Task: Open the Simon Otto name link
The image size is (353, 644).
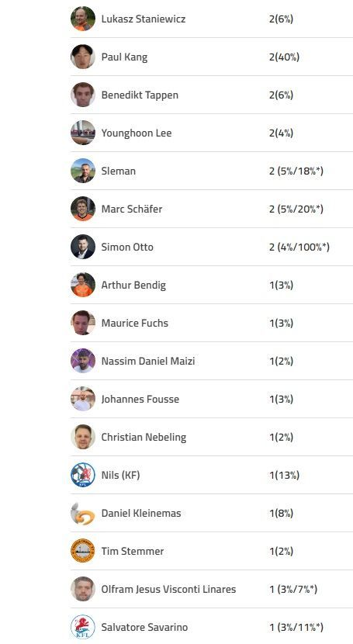Action: point(127,247)
